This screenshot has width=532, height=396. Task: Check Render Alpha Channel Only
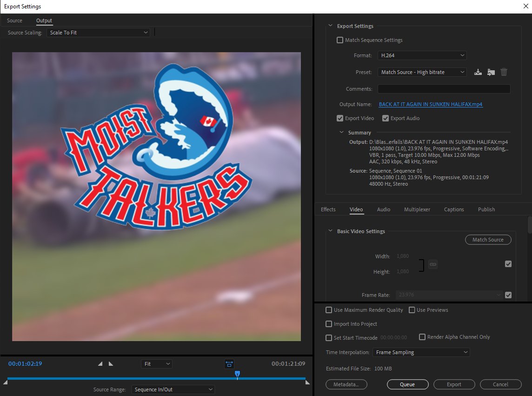point(422,337)
